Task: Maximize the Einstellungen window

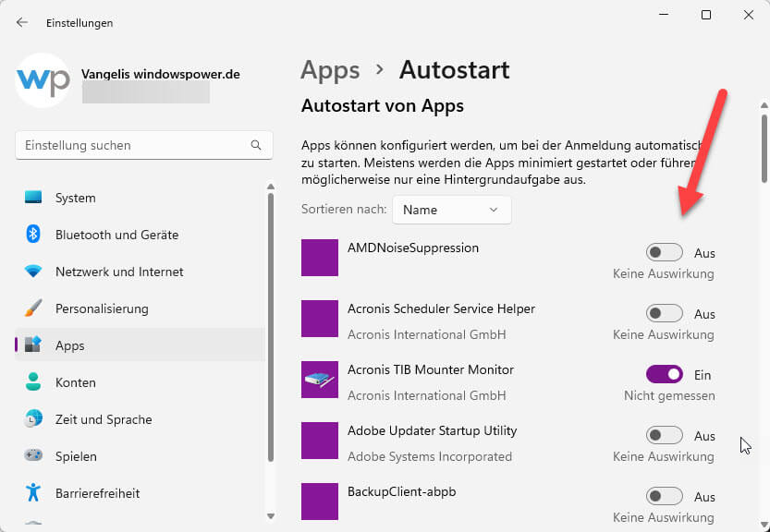Action: coord(706,15)
